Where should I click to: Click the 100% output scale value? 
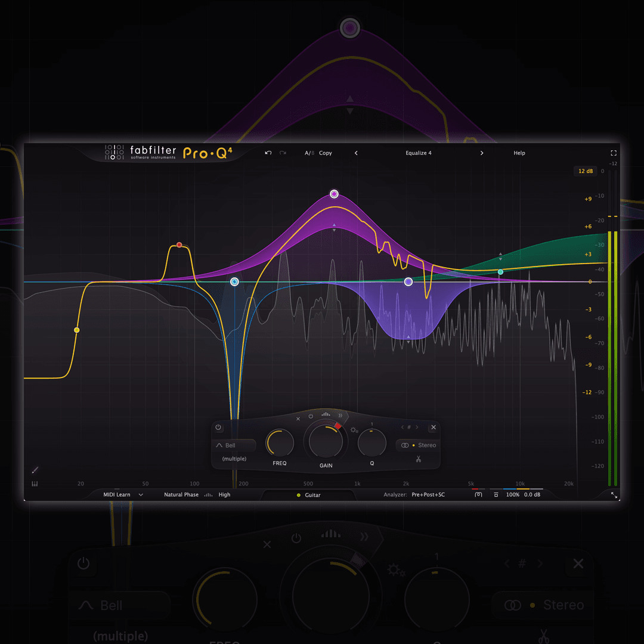513,495
